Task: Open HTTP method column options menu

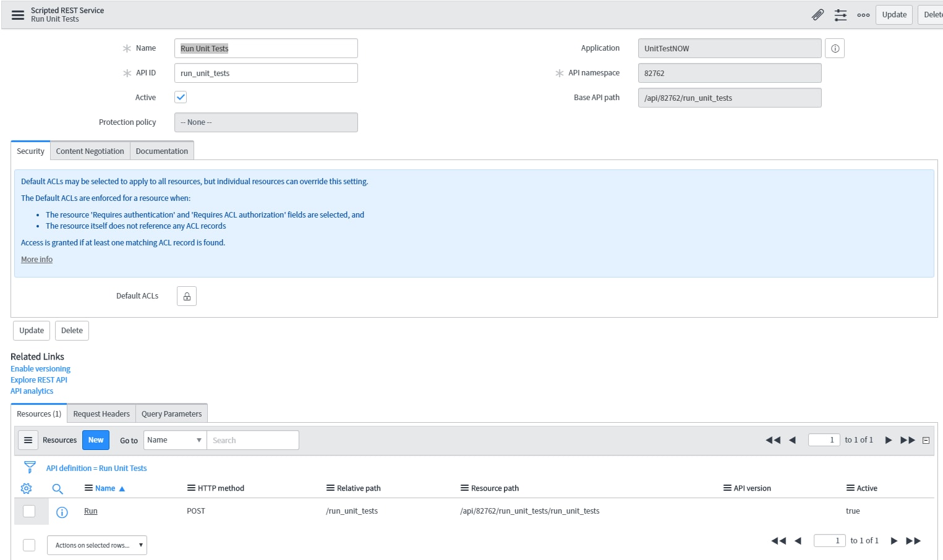Action: pos(191,488)
